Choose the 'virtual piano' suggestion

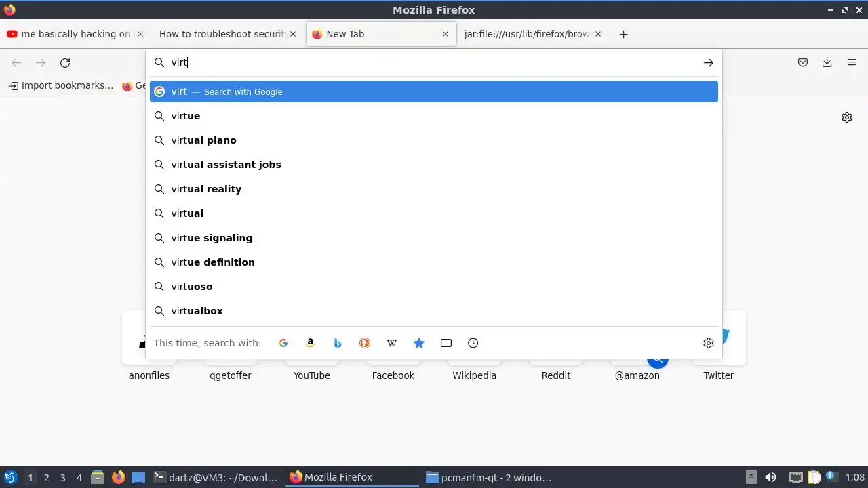click(434, 140)
